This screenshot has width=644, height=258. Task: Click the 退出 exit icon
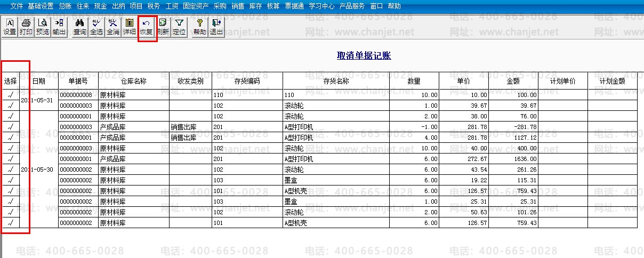(216, 27)
